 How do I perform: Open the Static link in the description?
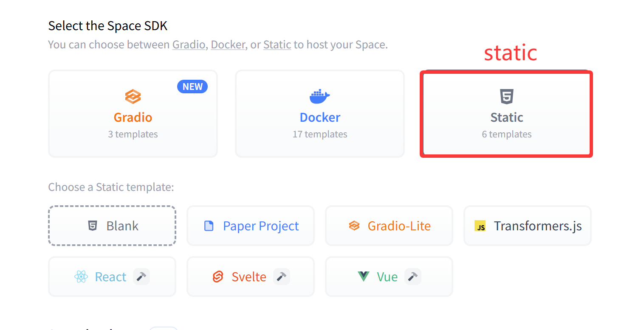(277, 45)
